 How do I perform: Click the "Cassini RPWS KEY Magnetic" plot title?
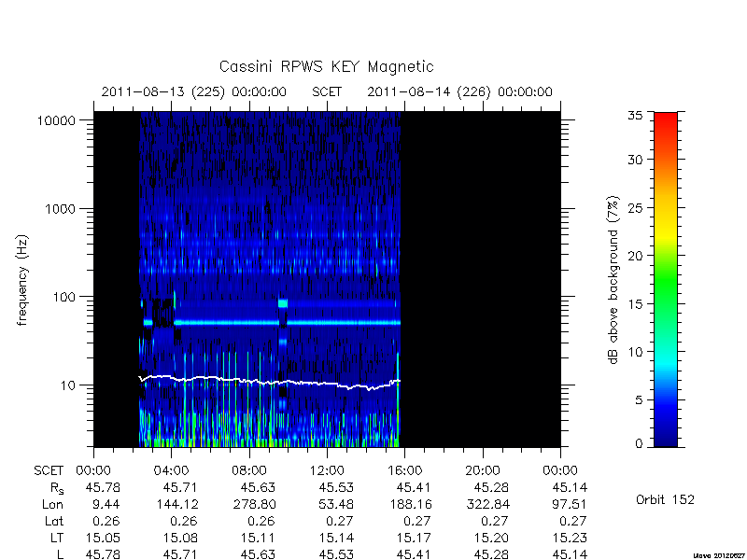pyautogui.click(x=326, y=66)
